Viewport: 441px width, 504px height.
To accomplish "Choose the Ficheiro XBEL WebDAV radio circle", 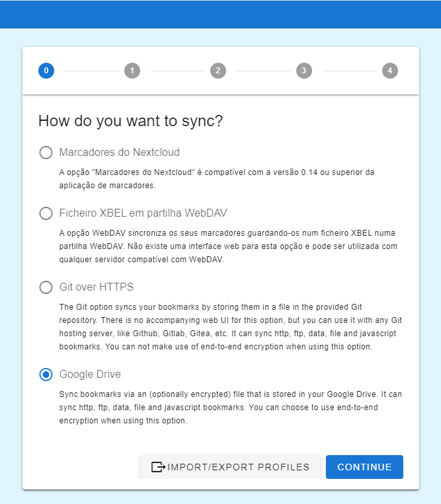I will [46, 213].
